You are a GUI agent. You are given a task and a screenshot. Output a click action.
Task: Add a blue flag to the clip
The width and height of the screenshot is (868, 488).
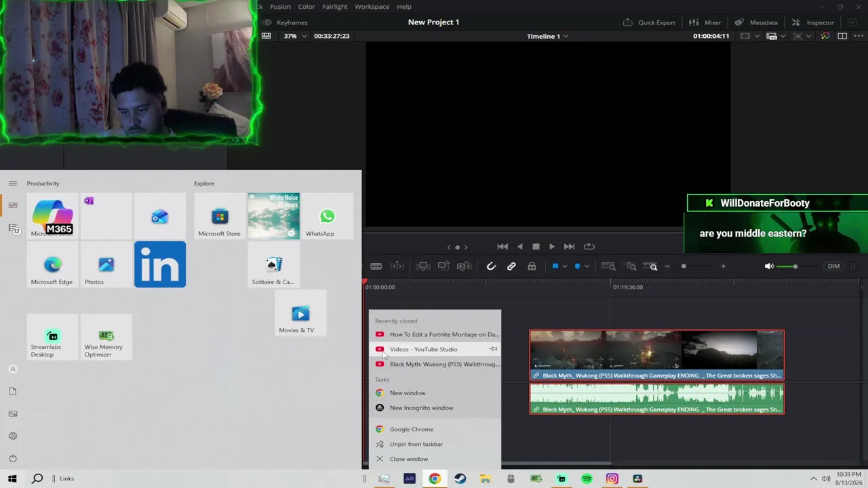555,266
